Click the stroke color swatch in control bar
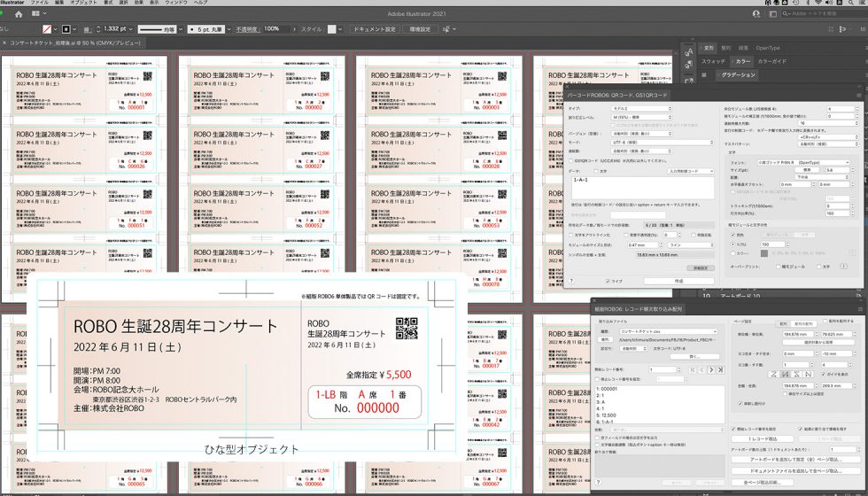 66,28
